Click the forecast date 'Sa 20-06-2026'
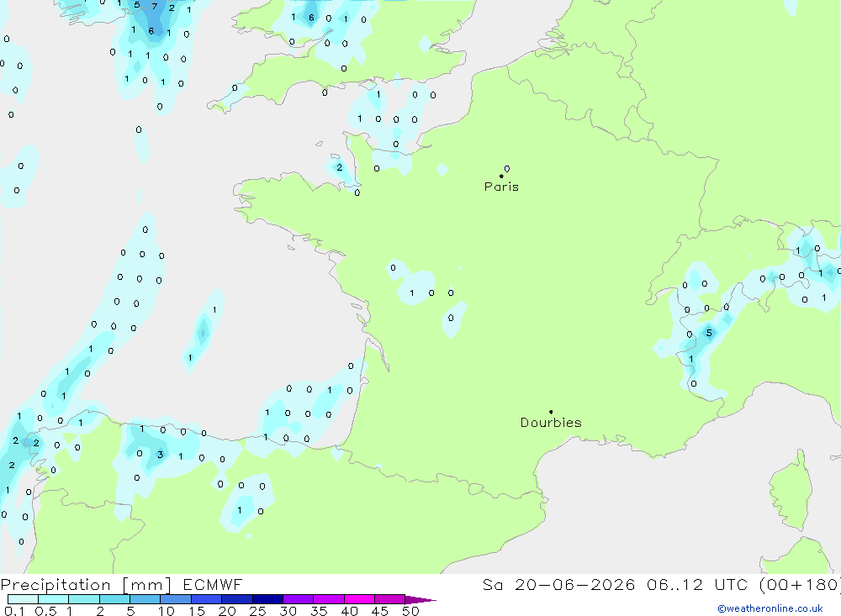The image size is (841, 616). (x=558, y=585)
